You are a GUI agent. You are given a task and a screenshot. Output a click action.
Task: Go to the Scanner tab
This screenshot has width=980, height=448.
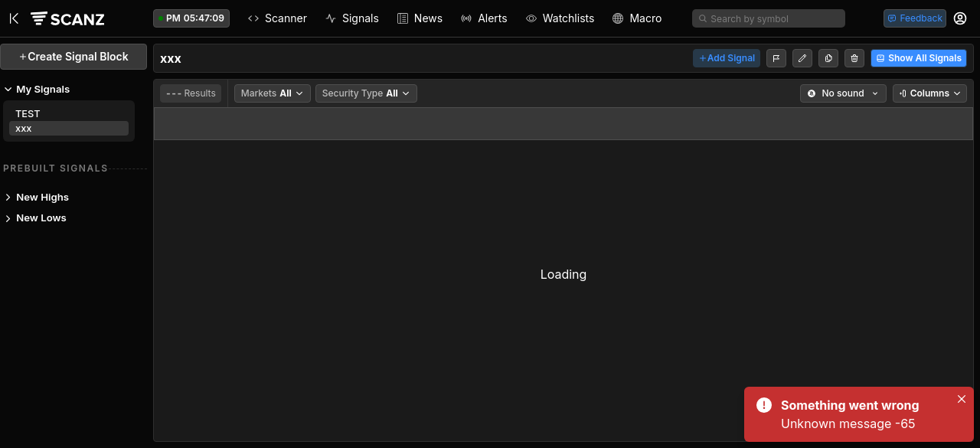point(277,18)
